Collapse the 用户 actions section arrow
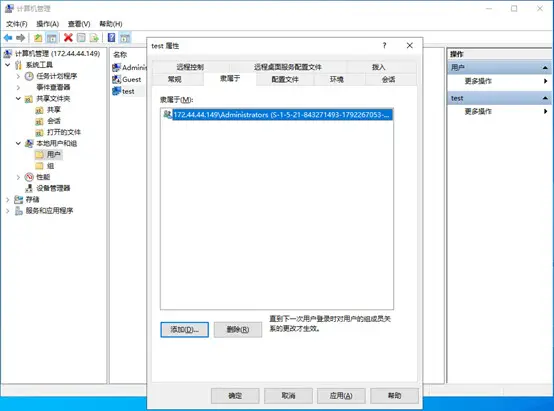 [x=545, y=67]
